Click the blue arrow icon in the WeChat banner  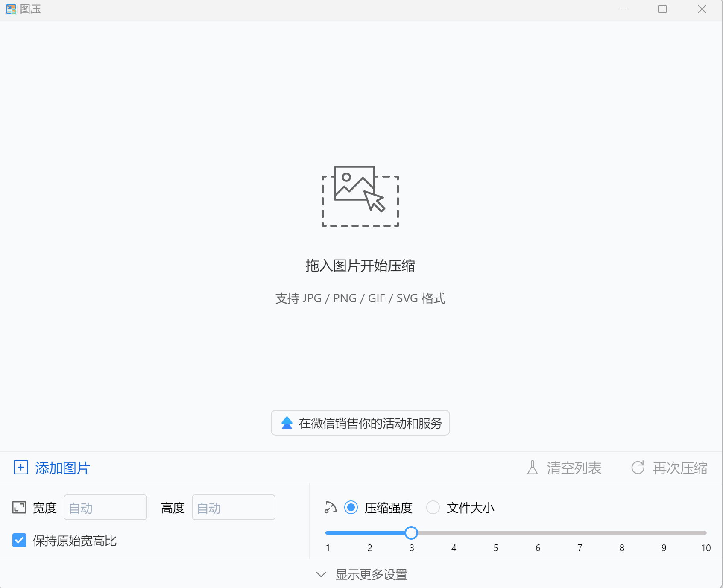(287, 423)
